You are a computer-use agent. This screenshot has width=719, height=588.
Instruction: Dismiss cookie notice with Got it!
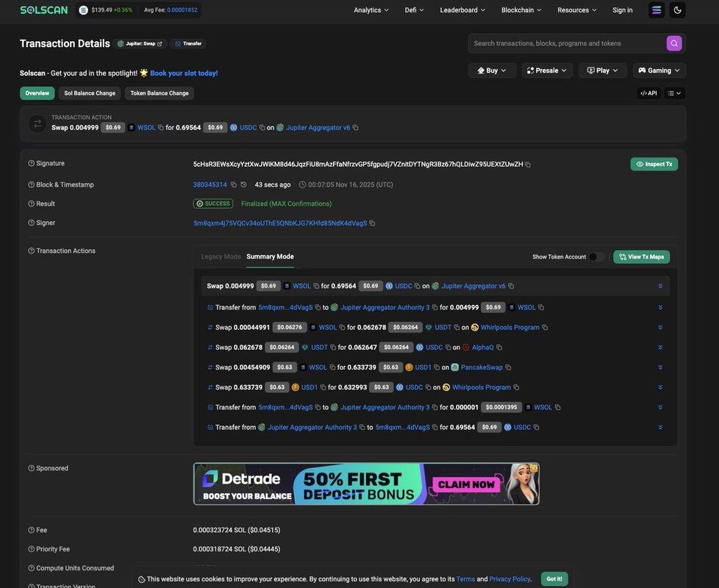click(554, 579)
